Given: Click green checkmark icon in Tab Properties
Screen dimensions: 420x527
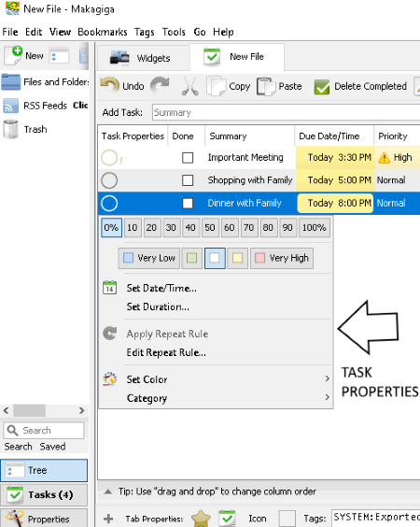Looking at the screenshot, I should click(x=227, y=518).
